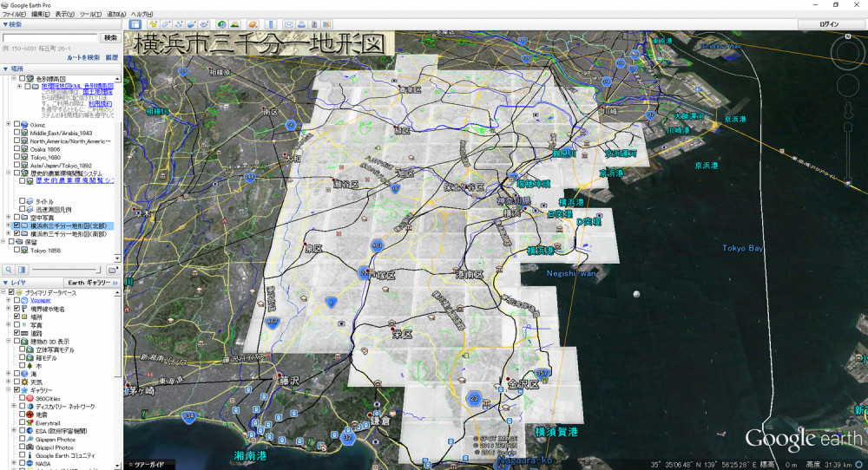
Task: Click the ログイン sign-in button
Action: (829, 24)
